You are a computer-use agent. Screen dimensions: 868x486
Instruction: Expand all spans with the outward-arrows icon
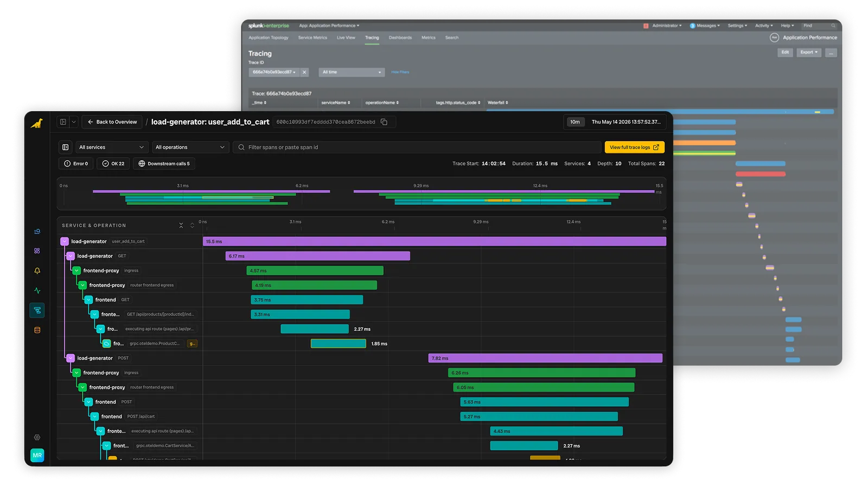[x=192, y=226]
